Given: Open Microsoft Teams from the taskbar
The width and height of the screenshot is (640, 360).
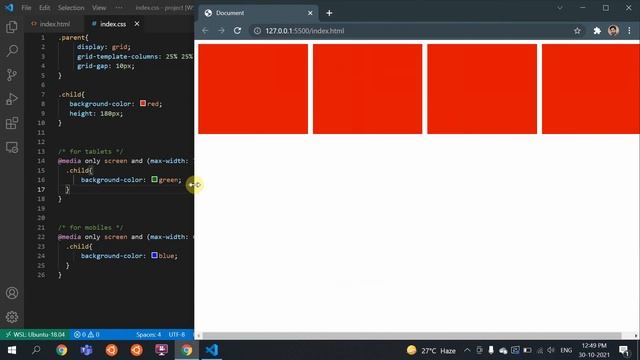Looking at the screenshot, I should (x=87, y=350).
